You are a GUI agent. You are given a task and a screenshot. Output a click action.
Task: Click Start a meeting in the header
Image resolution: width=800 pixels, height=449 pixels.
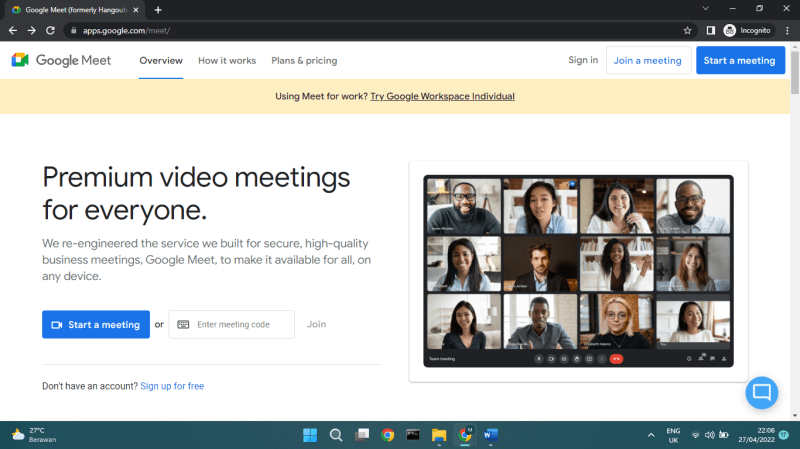pos(740,60)
